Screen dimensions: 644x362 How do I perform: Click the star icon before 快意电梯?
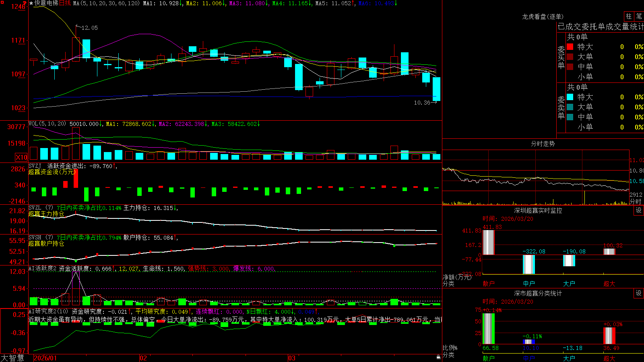pos(31,3)
